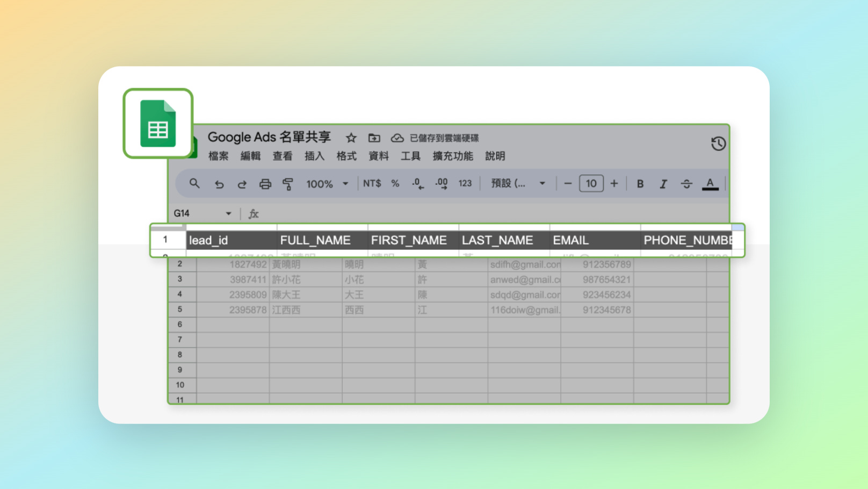Click the document title Google Ads 名單共享
868x489 pixels.
(x=269, y=138)
